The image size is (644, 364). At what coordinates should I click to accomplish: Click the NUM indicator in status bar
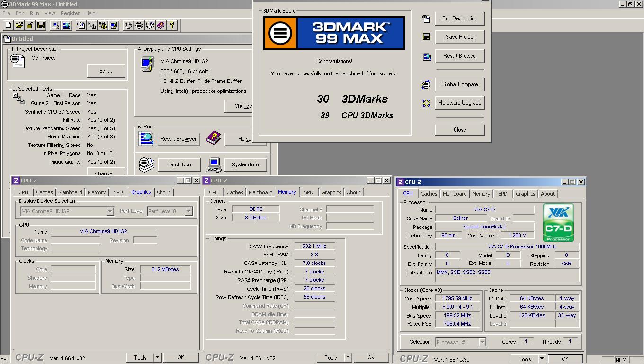coord(621,360)
